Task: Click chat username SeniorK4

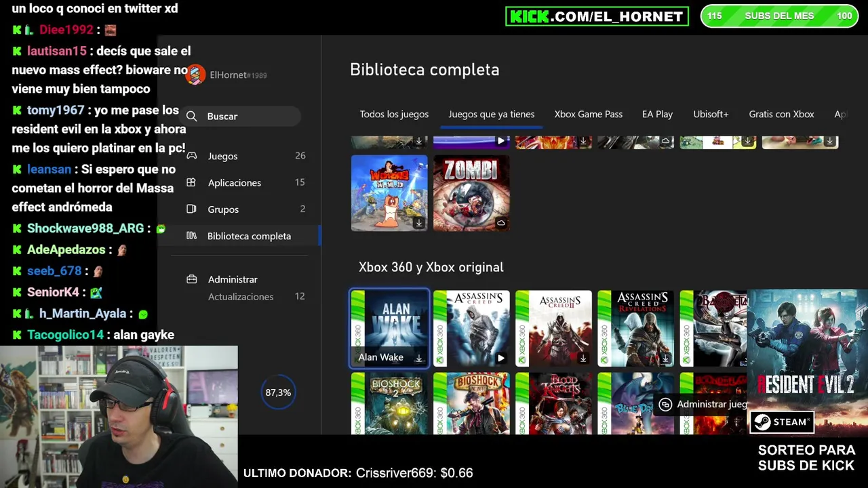Action: [54, 292]
